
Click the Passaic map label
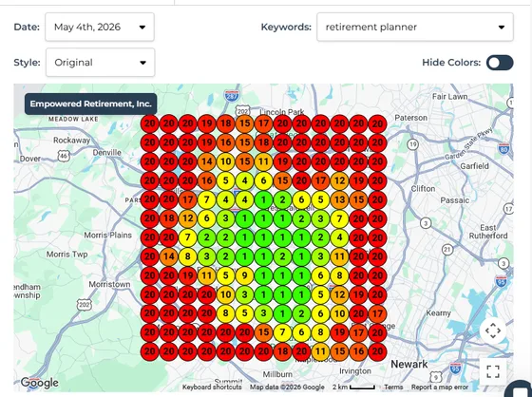(455, 200)
